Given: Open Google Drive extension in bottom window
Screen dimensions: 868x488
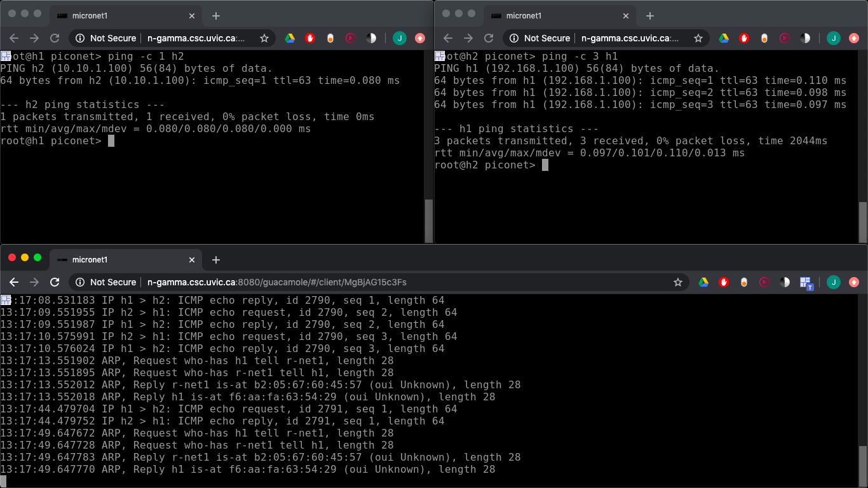Looking at the screenshot, I should (703, 282).
